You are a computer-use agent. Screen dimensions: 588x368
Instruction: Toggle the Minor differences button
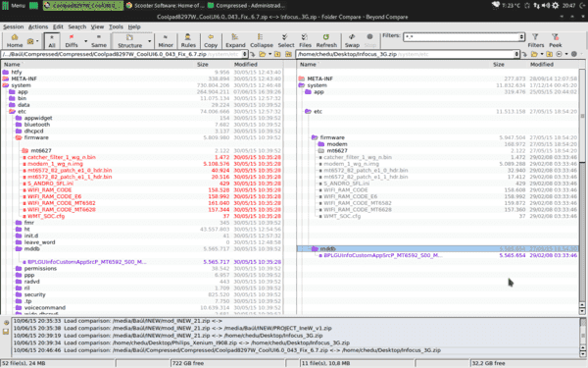tap(166, 40)
